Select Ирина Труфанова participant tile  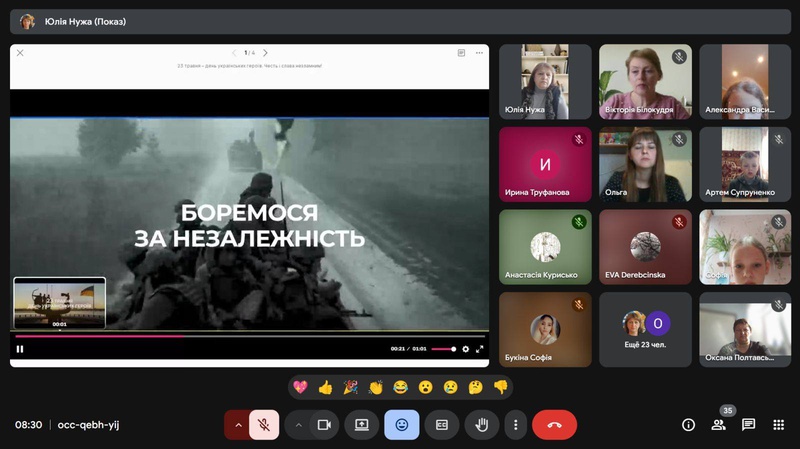click(545, 164)
